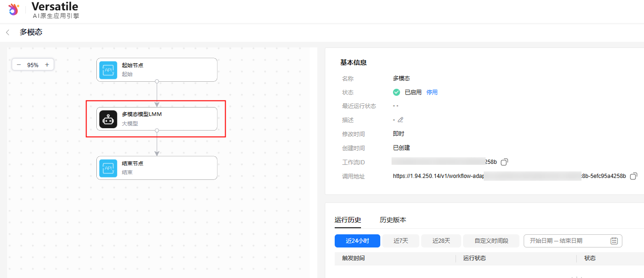The width and height of the screenshot is (644, 278).
Task: Zoom in the canvas with plus button
Action: [47, 65]
